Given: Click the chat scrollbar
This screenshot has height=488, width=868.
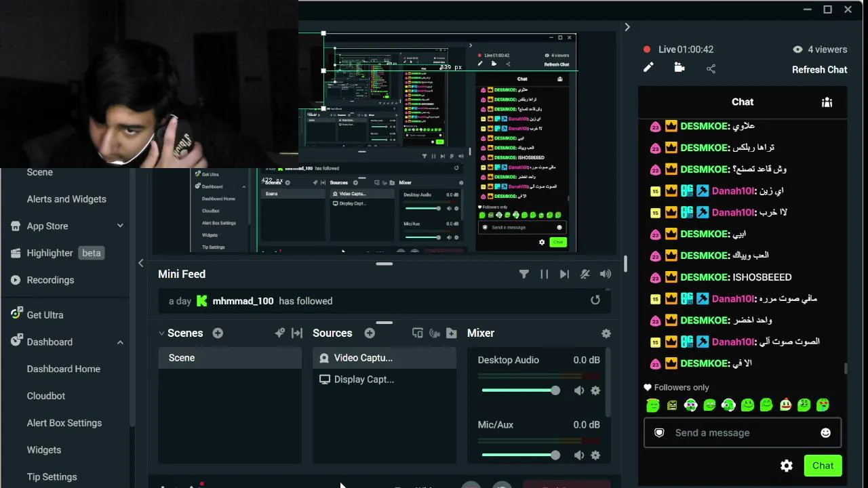Looking at the screenshot, I should 846,368.
